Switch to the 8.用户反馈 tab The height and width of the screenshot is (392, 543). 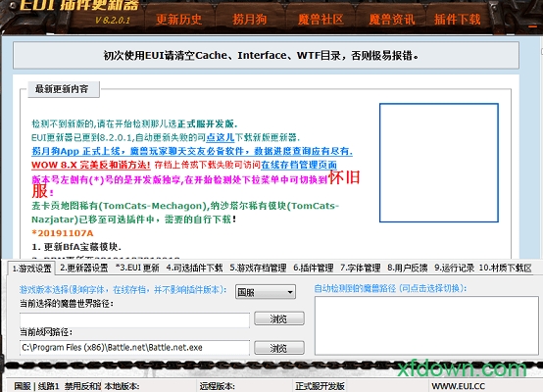(408, 268)
